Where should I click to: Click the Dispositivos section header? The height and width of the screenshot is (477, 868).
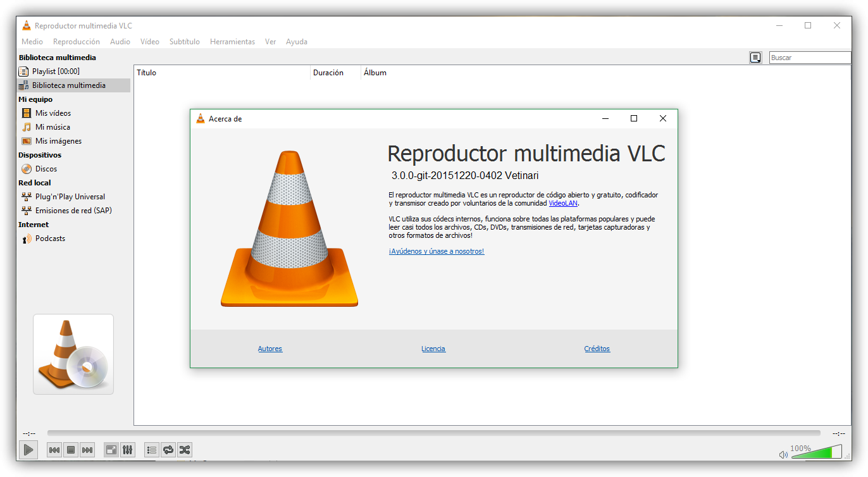(40, 155)
